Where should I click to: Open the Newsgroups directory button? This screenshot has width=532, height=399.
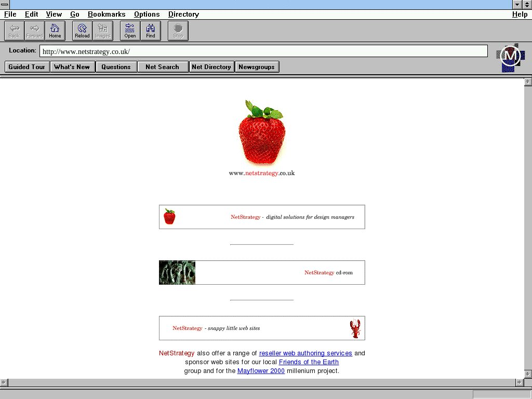tap(257, 67)
